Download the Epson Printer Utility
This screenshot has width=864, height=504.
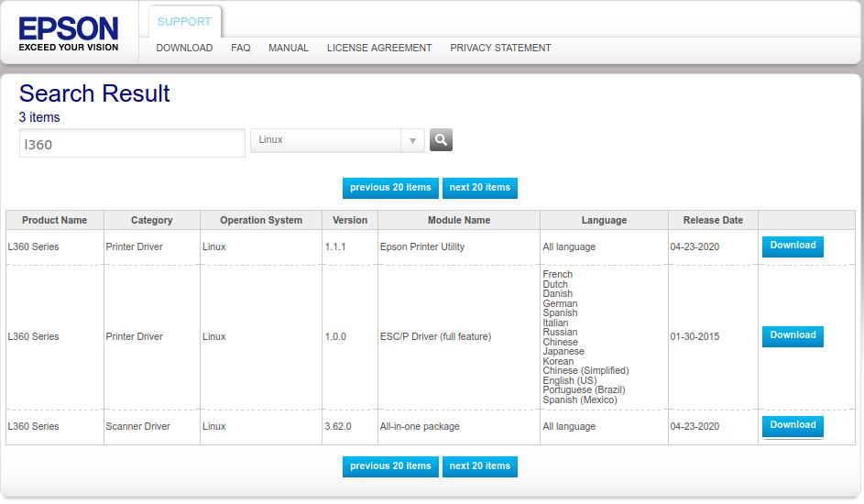pos(793,247)
